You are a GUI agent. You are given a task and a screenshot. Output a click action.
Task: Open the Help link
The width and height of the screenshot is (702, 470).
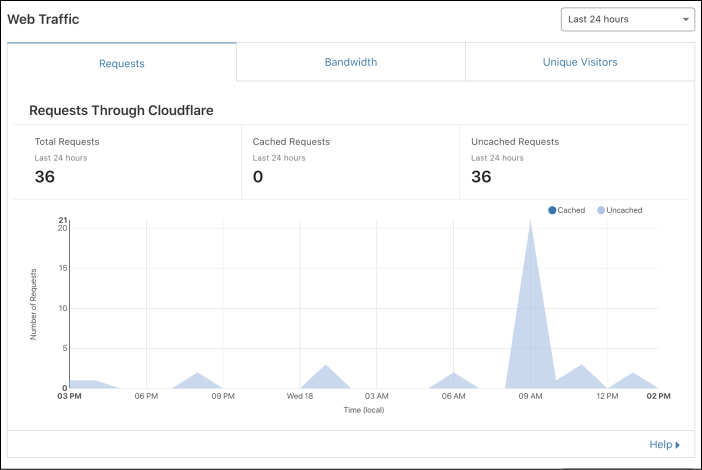660,444
